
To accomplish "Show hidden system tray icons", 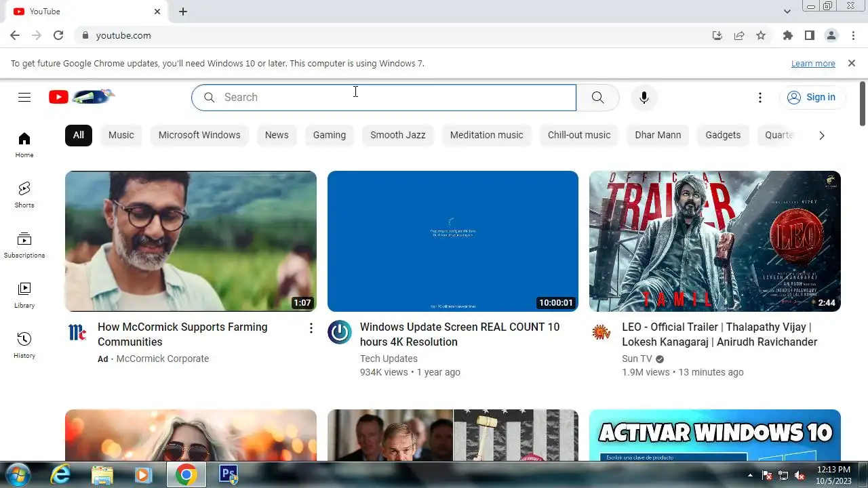I will click(x=750, y=475).
